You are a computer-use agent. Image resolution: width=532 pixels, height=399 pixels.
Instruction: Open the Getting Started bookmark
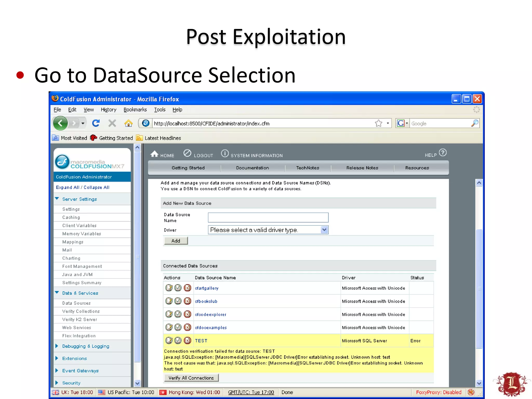tap(111, 138)
